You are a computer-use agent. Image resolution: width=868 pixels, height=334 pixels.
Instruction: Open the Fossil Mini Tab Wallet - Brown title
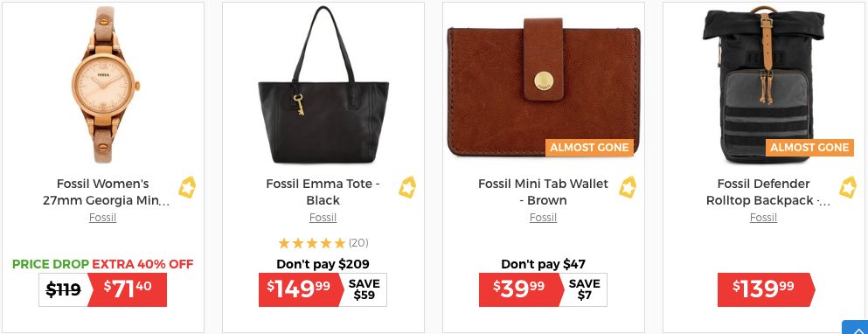[544, 191]
